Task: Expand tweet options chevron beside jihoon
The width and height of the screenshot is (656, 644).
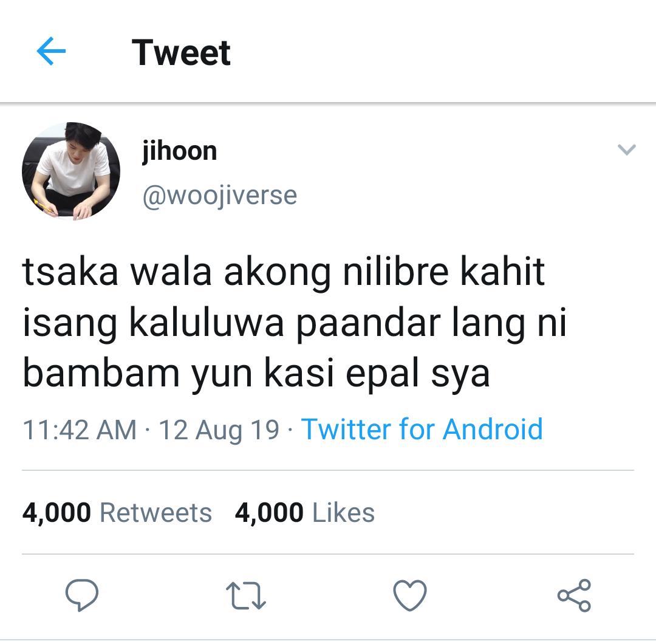Action: click(626, 149)
